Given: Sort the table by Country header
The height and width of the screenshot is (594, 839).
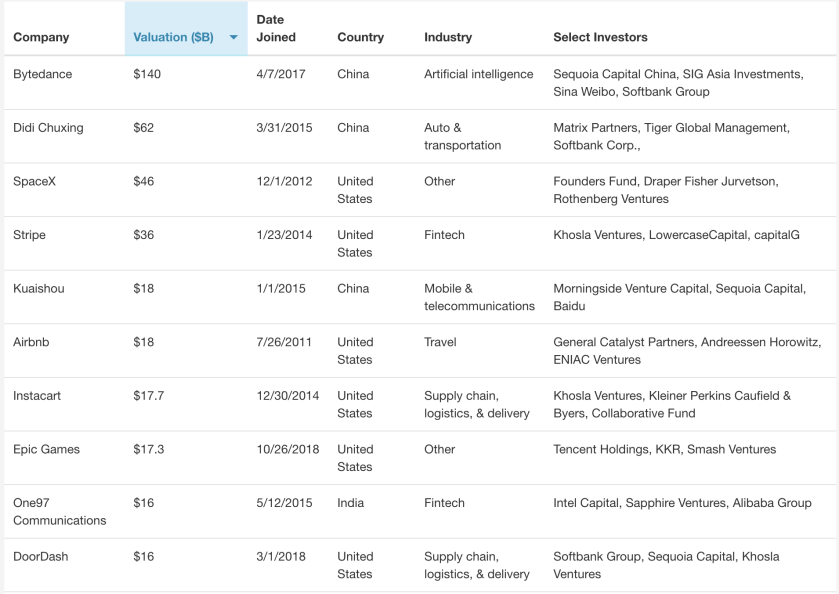Looking at the screenshot, I should pos(360,38).
